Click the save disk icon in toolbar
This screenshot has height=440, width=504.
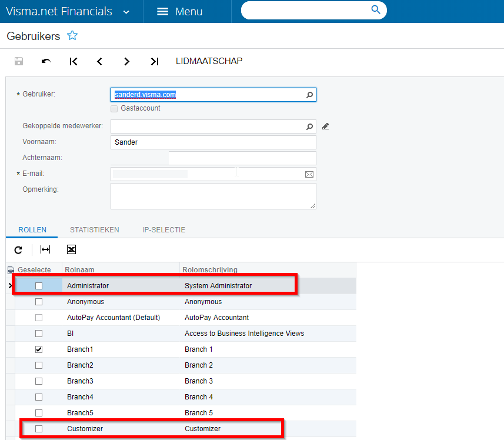click(x=19, y=61)
